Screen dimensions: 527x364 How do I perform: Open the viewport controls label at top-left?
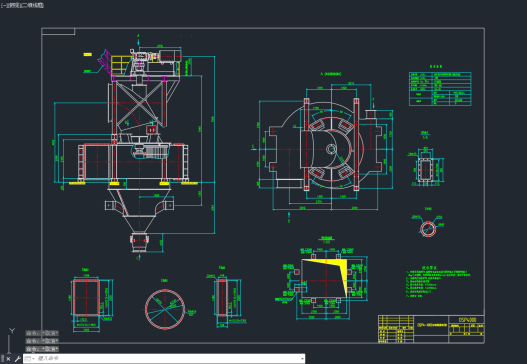tap(22, 5)
